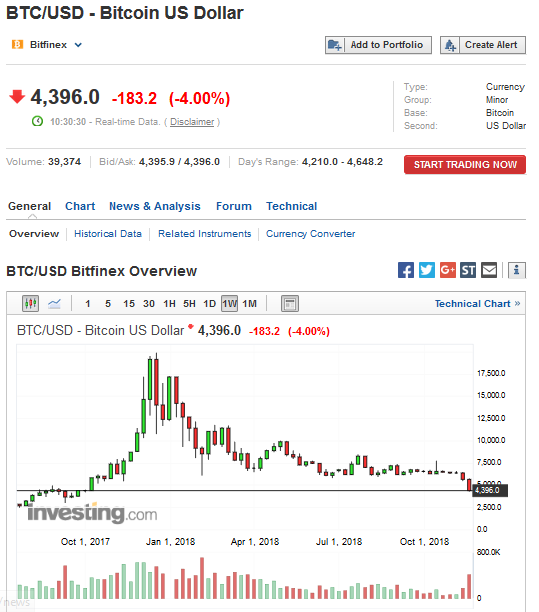This screenshot has width=539, height=612.
Task: Share via Google Plus icon
Action: [x=448, y=270]
